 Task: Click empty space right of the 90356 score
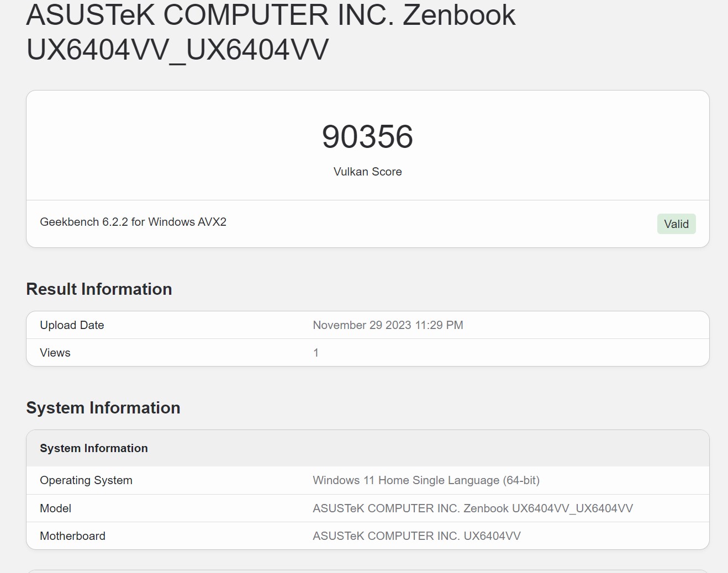[552, 138]
